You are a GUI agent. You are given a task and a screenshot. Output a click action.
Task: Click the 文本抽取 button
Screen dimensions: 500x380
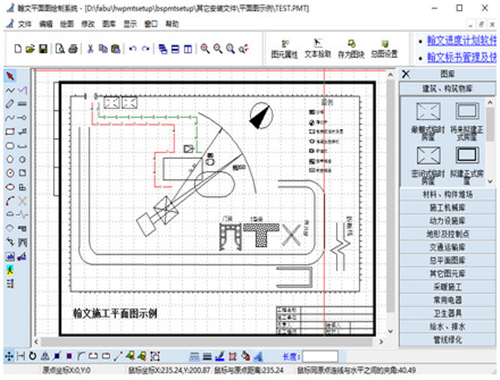point(318,49)
